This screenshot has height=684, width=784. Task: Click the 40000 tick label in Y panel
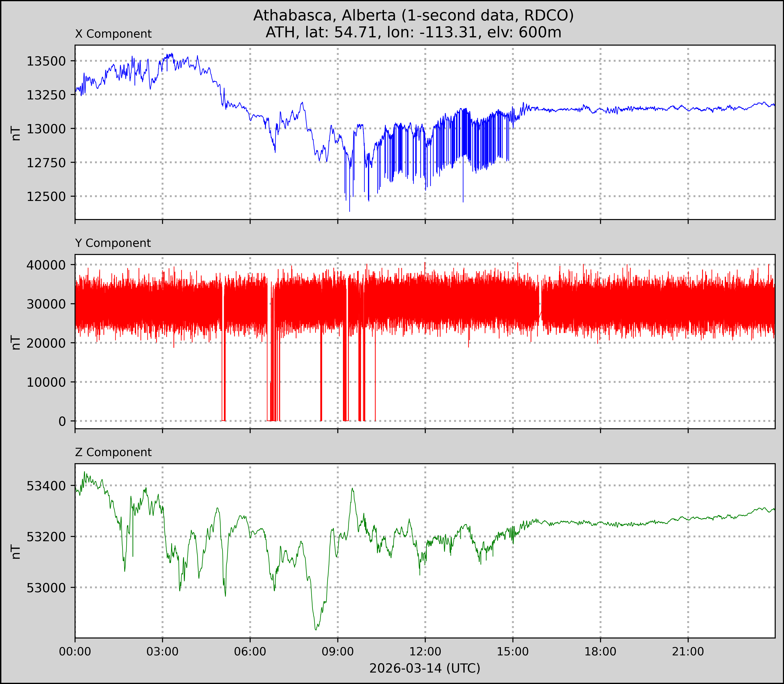46,265
